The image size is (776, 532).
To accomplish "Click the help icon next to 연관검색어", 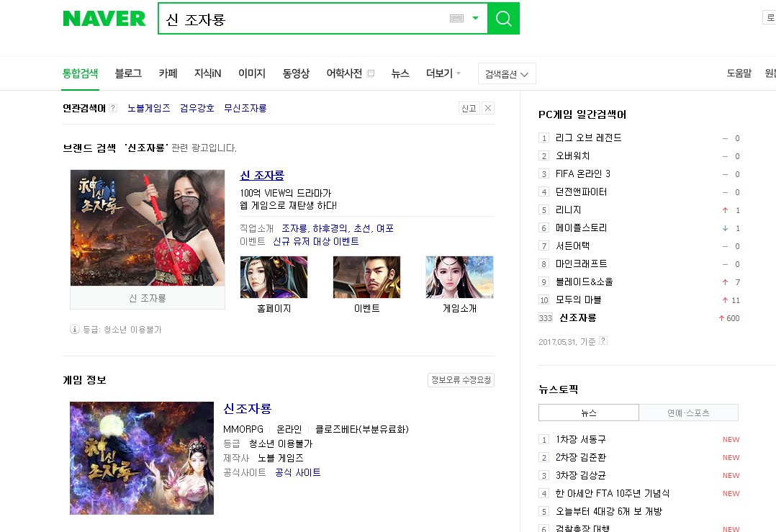I will pyautogui.click(x=113, y=108).
